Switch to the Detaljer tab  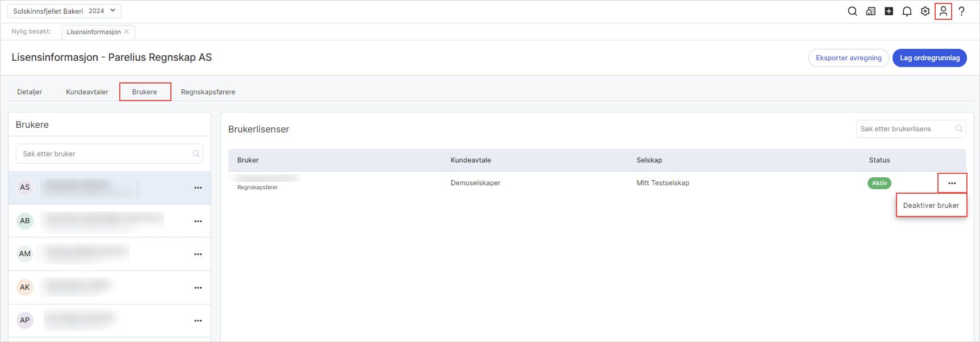(x=30, y=92)
